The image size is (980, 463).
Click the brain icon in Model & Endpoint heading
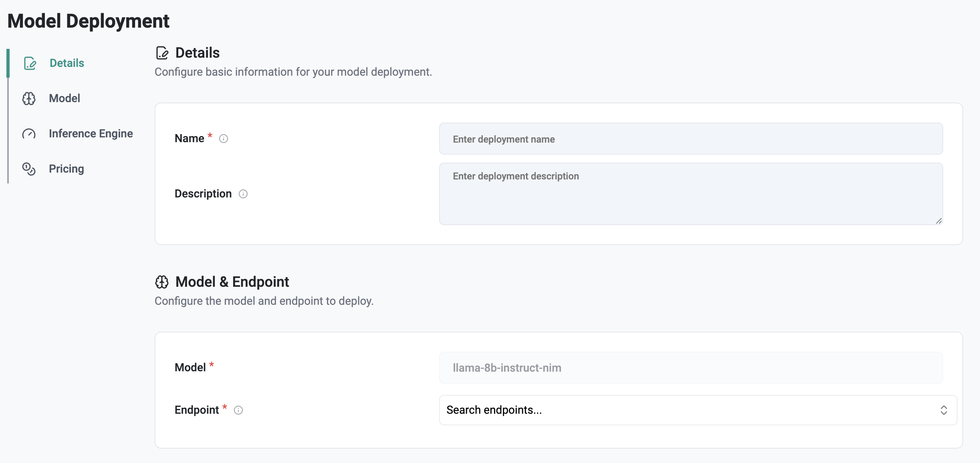click(162, 282)
